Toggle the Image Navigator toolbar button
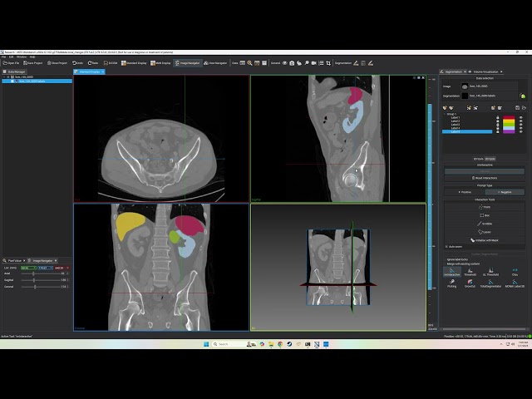 coord(188,63)
